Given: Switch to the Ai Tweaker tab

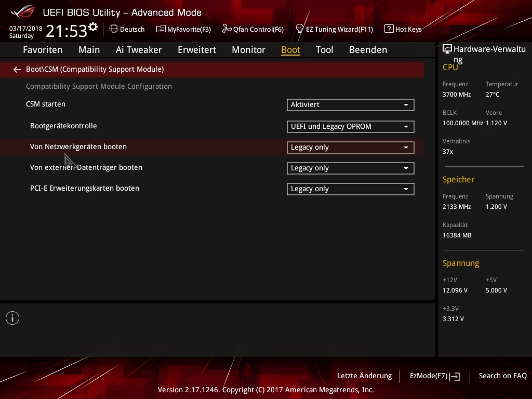Looking at the screenshot, I should point(139,50).
